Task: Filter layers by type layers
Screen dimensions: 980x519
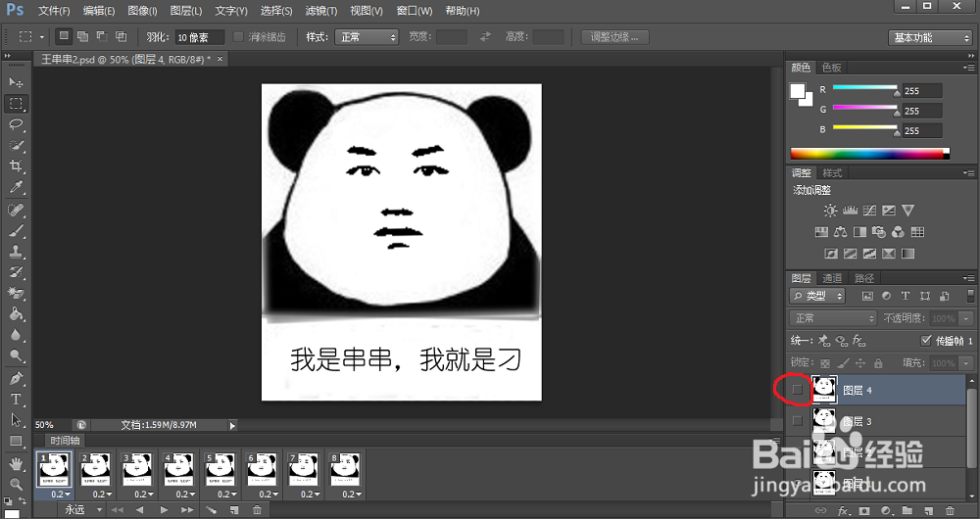Action: coord(906,296)
